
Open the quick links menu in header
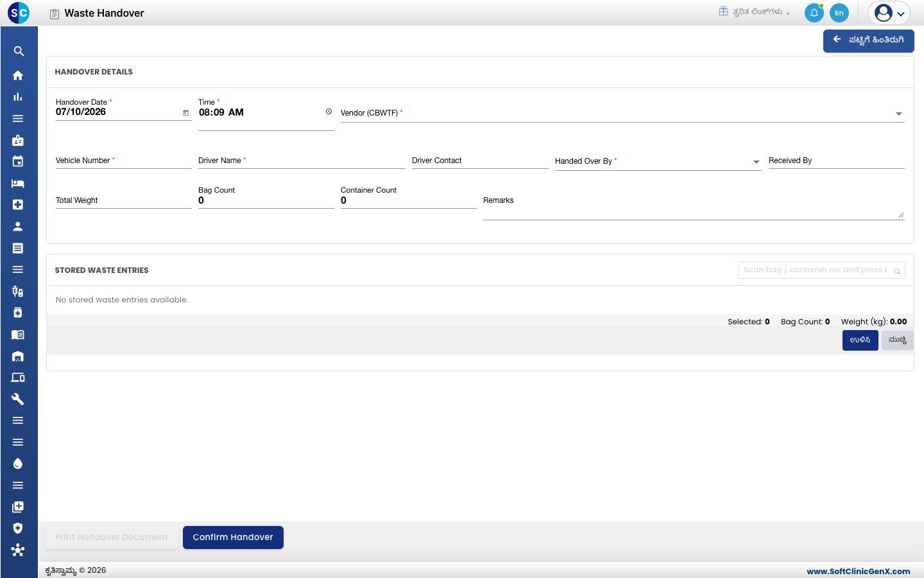pos(754,12)
